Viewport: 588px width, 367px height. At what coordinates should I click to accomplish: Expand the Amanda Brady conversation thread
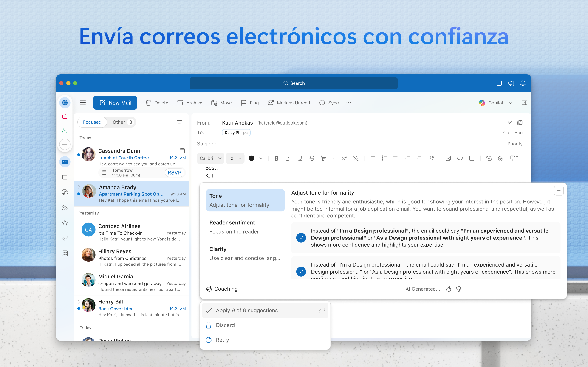(79, 187)
